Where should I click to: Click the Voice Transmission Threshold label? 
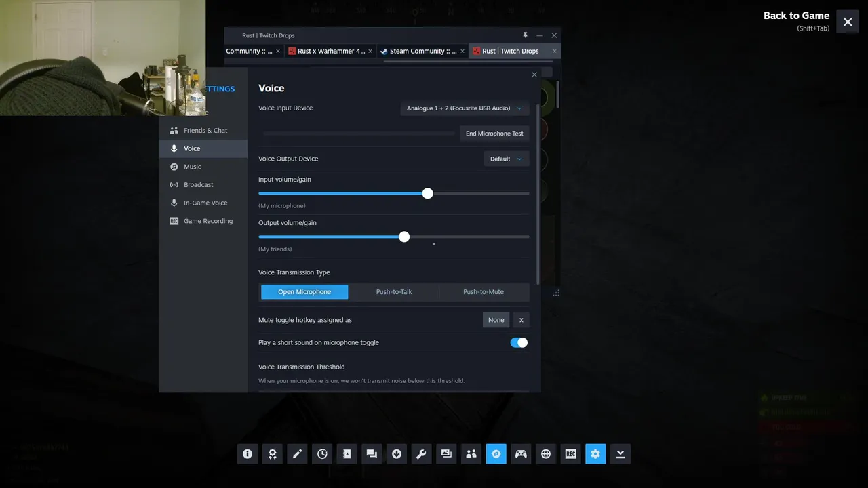click(301, 367)
